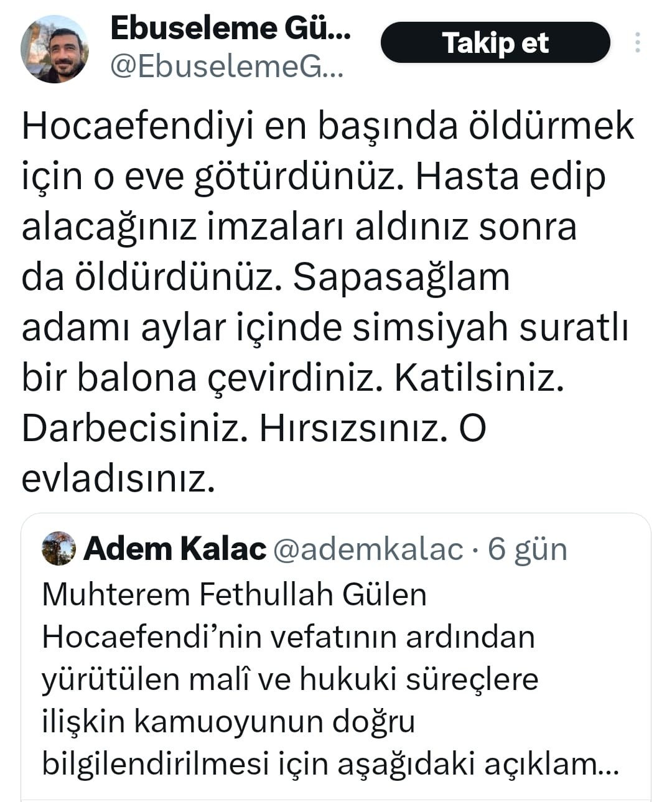Click the "Adem Kalac" name in quoted tweet

point(175,549)
